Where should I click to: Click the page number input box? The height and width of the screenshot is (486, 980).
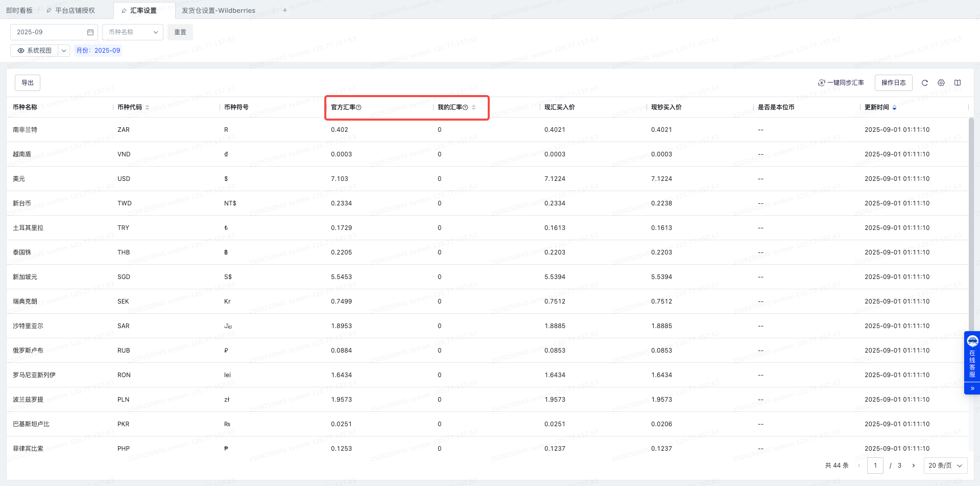tap(875, 466)
